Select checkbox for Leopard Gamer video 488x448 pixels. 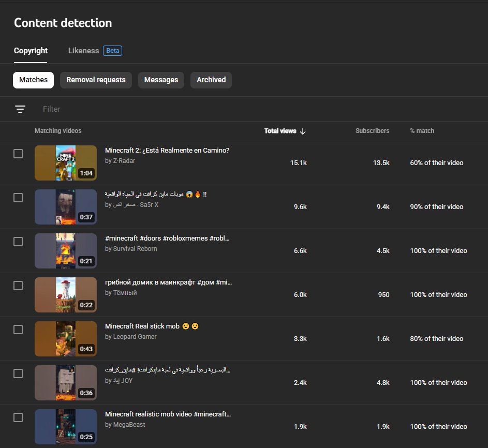pyautogui.click(x=18, y=330)
